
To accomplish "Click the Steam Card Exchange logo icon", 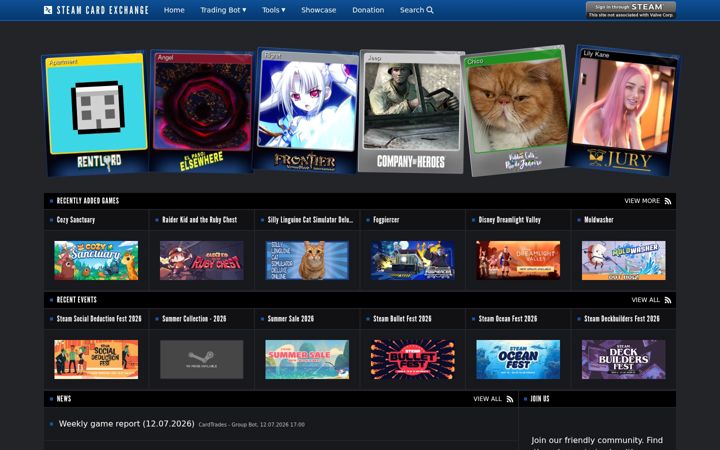I will click(48, 10).
